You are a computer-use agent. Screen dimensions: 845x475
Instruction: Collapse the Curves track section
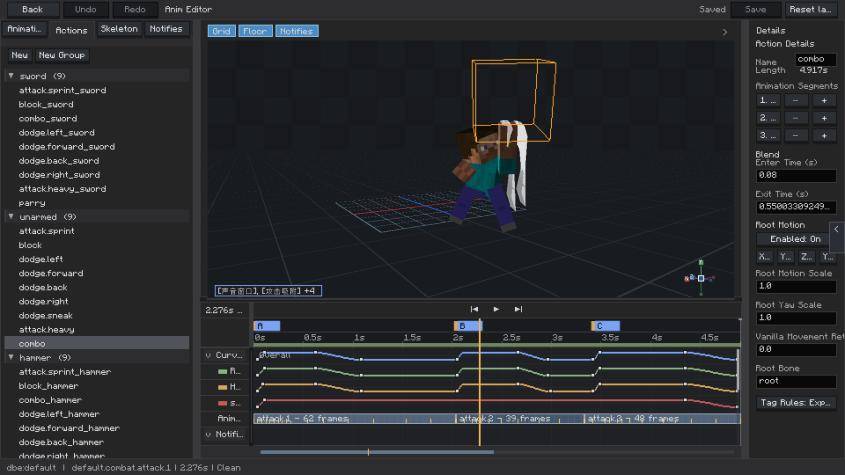click(208, 355)
